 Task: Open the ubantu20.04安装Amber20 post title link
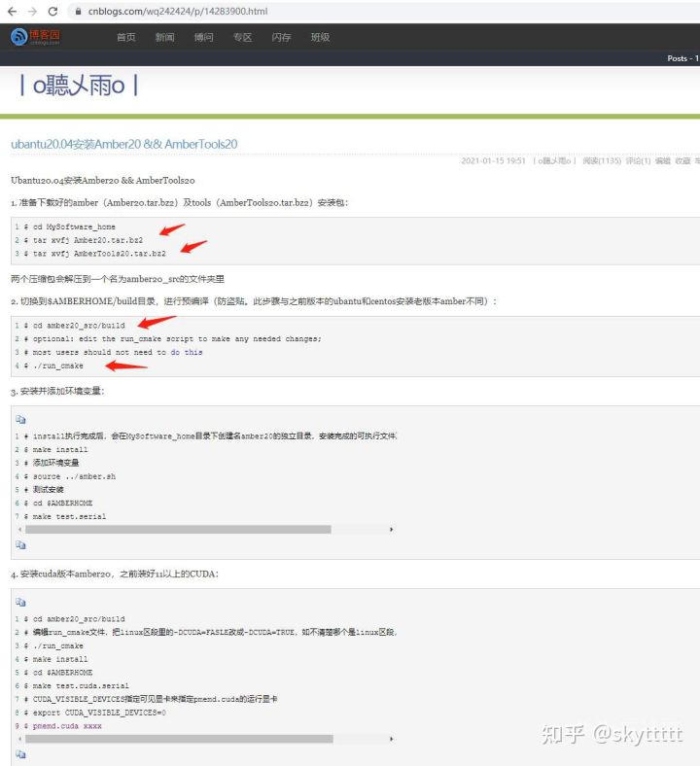click(x=124, y=144)
